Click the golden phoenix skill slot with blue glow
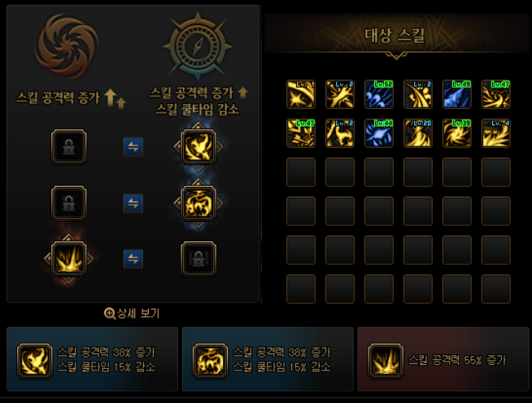 point(198,147)
